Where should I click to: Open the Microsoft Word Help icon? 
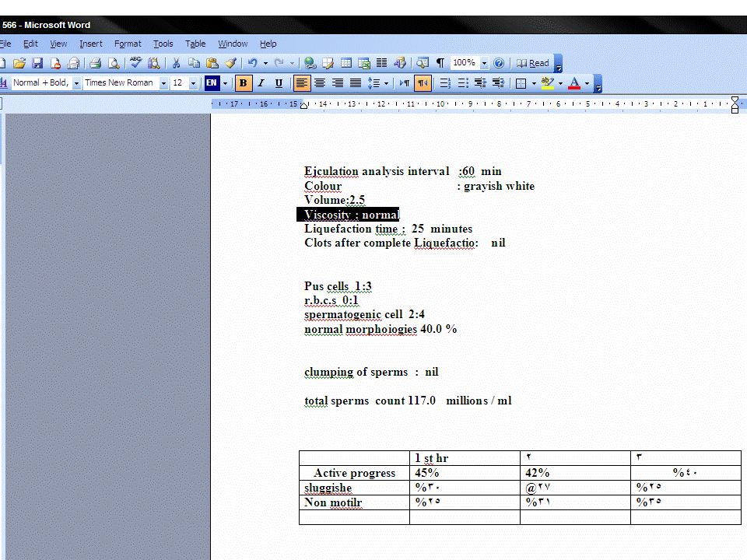[500, 63]
